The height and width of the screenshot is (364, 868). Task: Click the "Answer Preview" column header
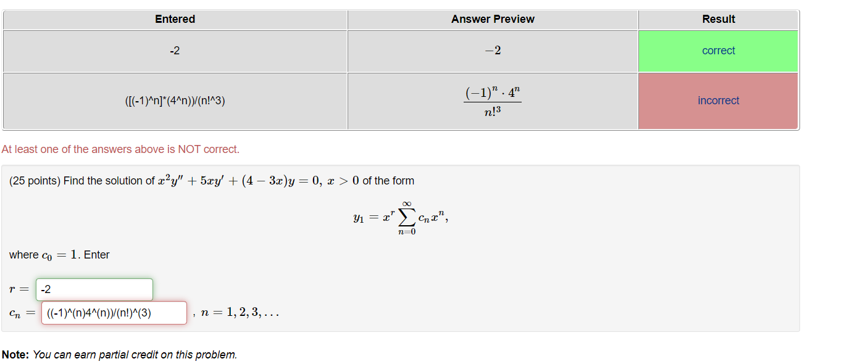pyautogui.click(x=492, y=19)
